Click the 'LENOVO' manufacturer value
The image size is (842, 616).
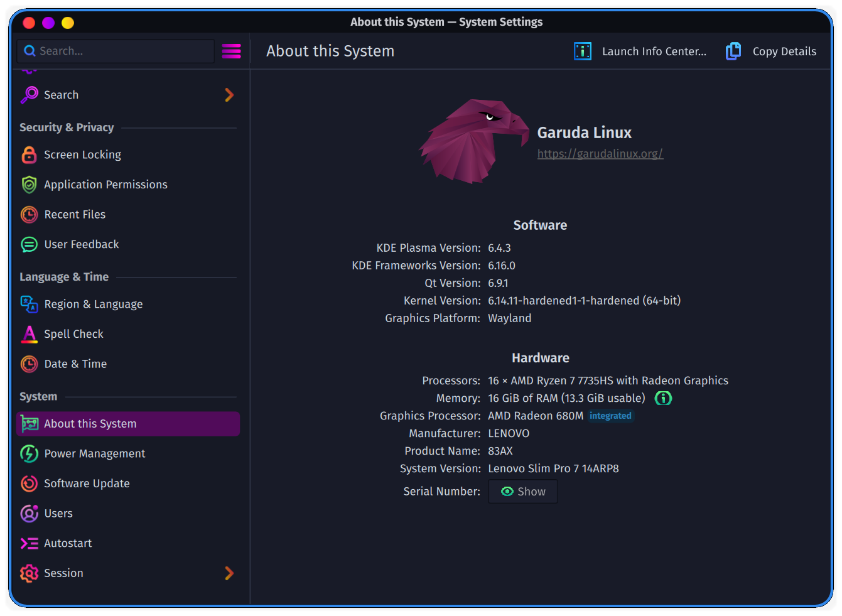click(509, 433)
